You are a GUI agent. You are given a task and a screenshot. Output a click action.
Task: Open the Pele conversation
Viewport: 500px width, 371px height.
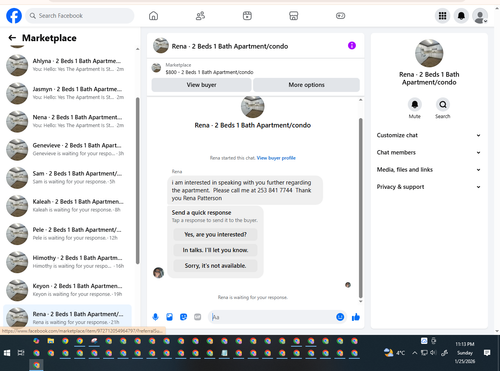click(x=68, y=234)
